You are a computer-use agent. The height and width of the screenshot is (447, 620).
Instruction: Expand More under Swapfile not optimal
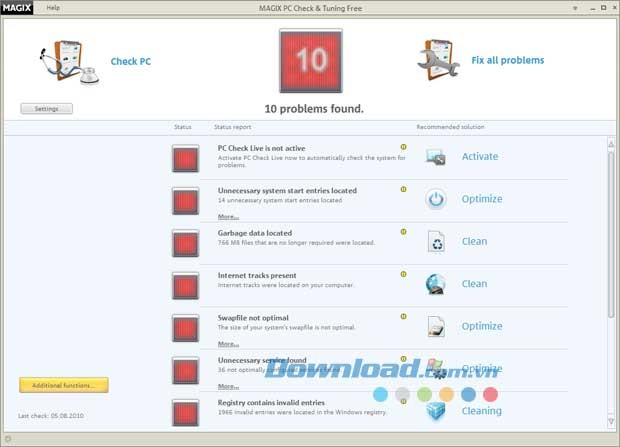coord(228,344)
